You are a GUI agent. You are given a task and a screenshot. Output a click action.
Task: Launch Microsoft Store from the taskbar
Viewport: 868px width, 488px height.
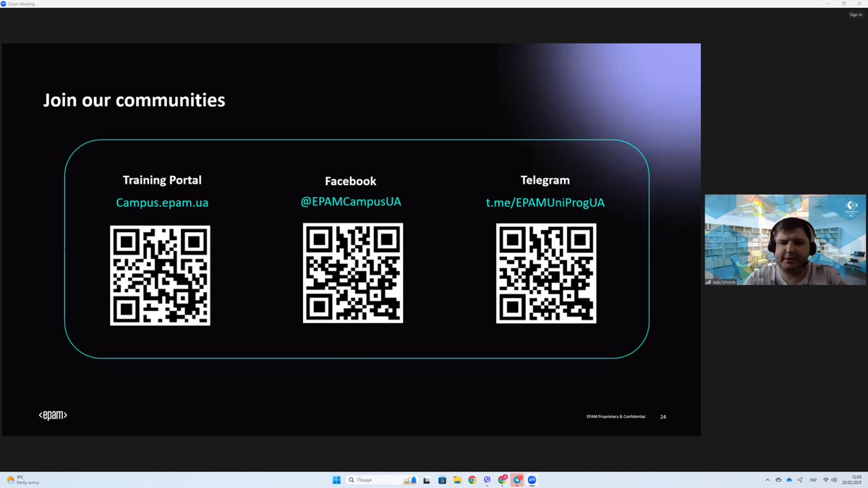point(442,480)
